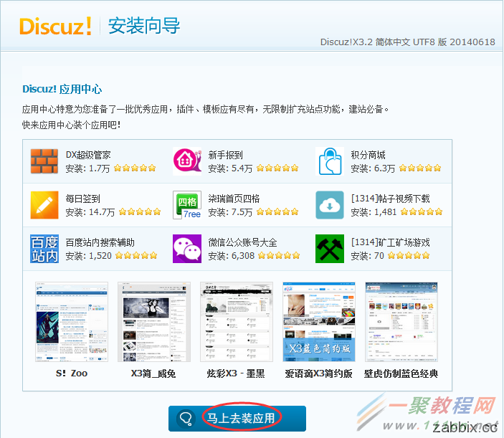Click the 安装: 1,481 install count
This screenshot has height=438, width=504.
click(374, 212)
